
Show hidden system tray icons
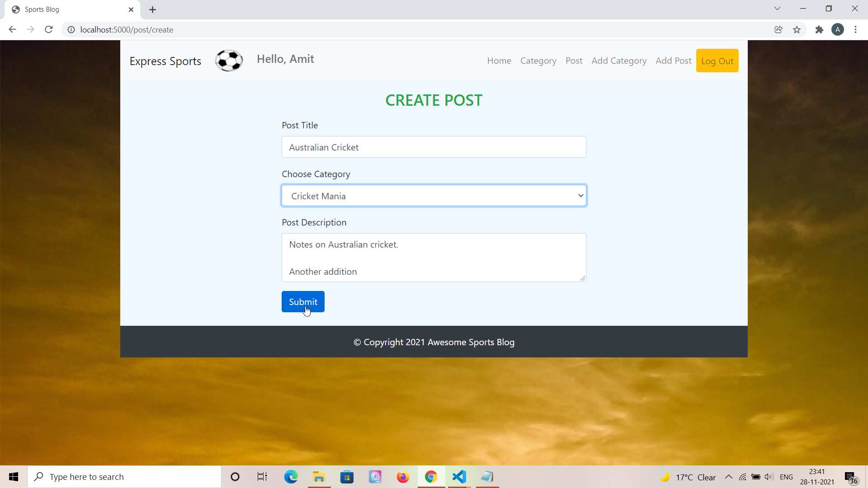[x=728, y=477]
